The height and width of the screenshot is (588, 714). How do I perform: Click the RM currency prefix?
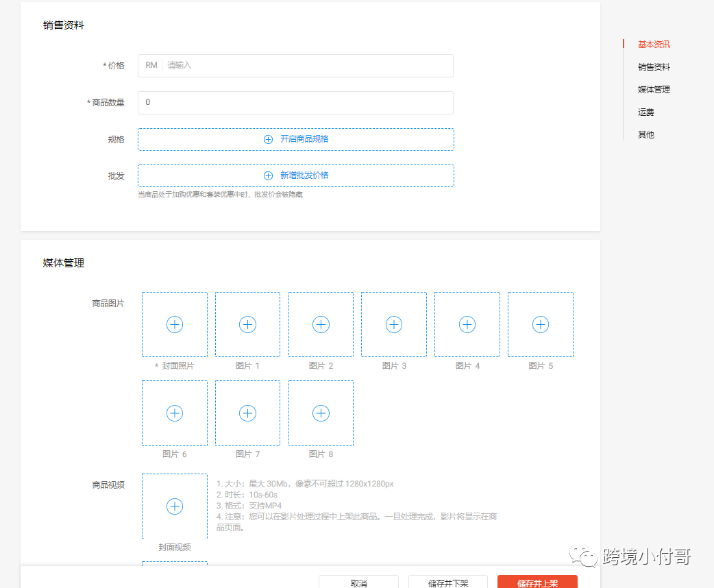pos(151,65)
